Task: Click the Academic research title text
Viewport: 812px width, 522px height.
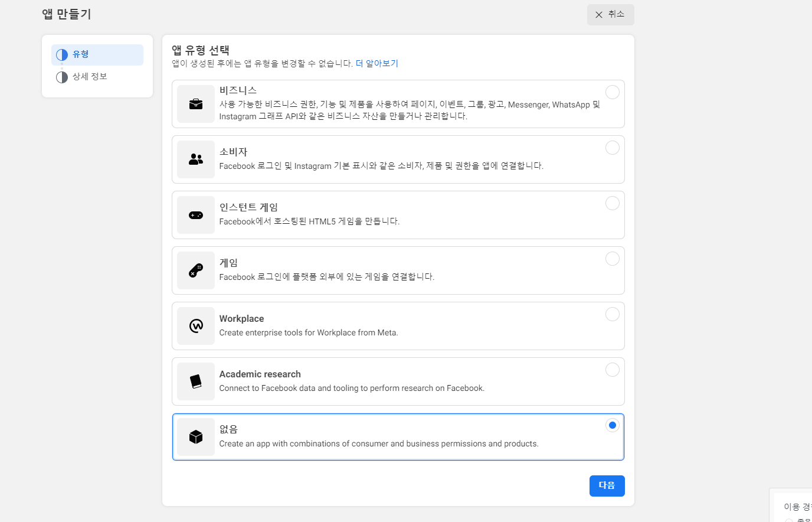Action: [260, 374]
